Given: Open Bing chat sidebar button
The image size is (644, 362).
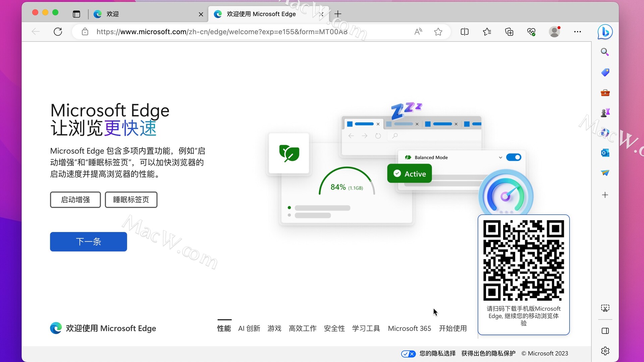Looking at the screenshot, I should click(605, 32).
